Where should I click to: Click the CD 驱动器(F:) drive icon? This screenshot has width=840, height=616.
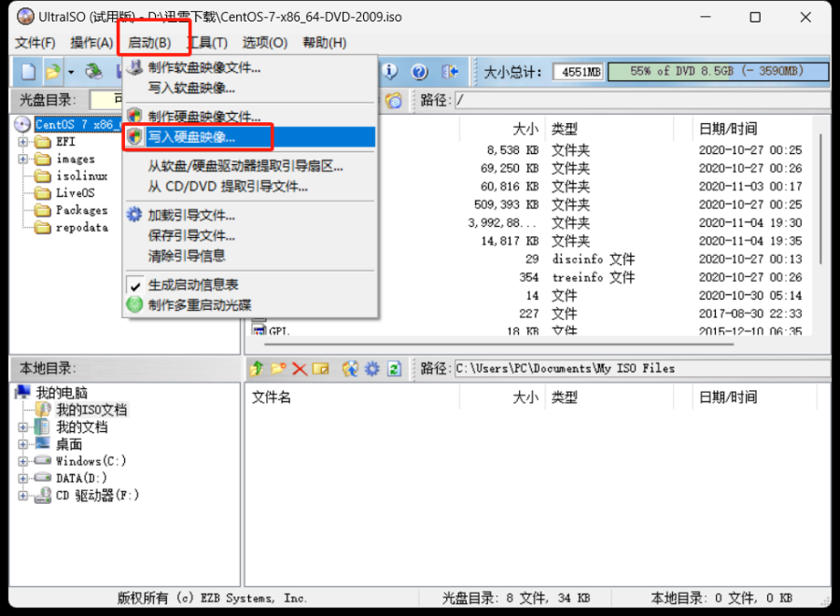(x=43, y=496)
